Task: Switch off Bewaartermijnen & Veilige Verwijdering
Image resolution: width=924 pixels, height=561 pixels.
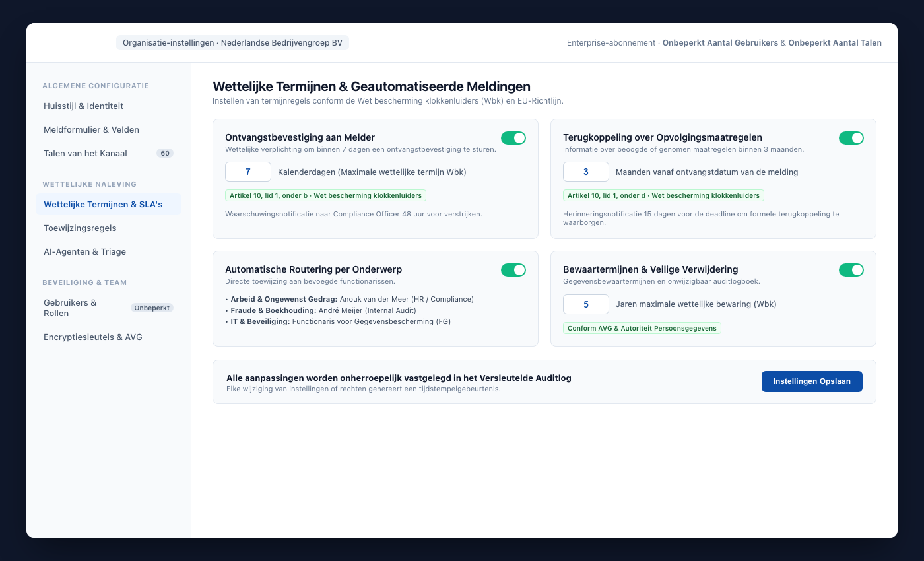Action: click(x=851, y=270)
